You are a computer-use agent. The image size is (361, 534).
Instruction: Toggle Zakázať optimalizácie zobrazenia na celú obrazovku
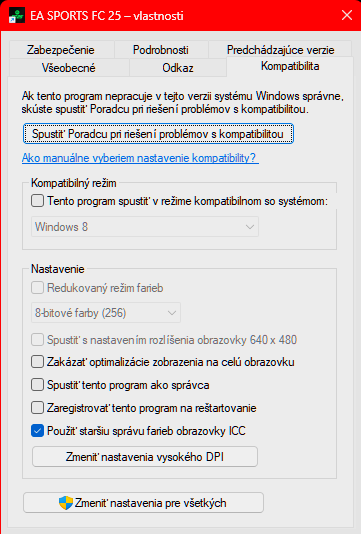tap(37, 362)
